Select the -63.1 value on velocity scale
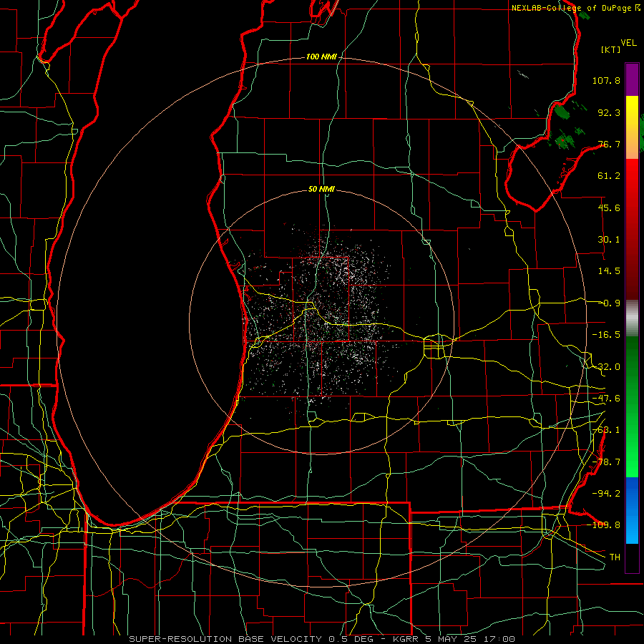This screenshot has width=644, height=644. tap(606, 430)
